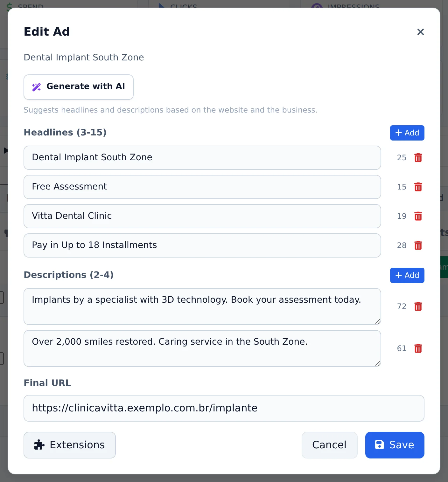
Task: Edit the 'Over 2,000 smiles restored' description
Action: point(202,348)
